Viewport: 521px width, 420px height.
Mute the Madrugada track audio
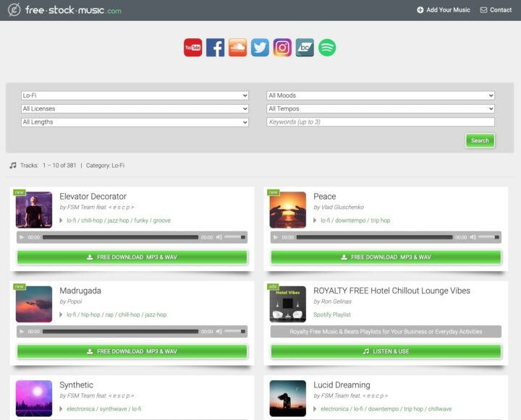[x=219, y=332]
